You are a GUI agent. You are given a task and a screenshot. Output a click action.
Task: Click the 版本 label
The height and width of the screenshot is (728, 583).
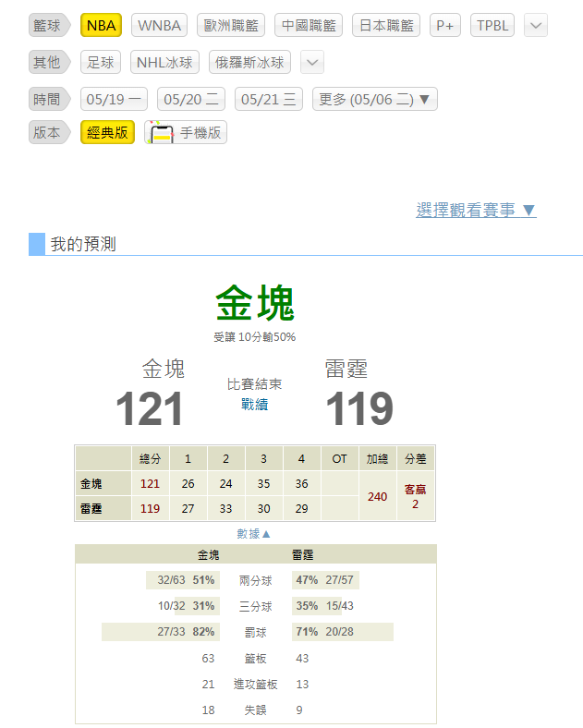49,132
